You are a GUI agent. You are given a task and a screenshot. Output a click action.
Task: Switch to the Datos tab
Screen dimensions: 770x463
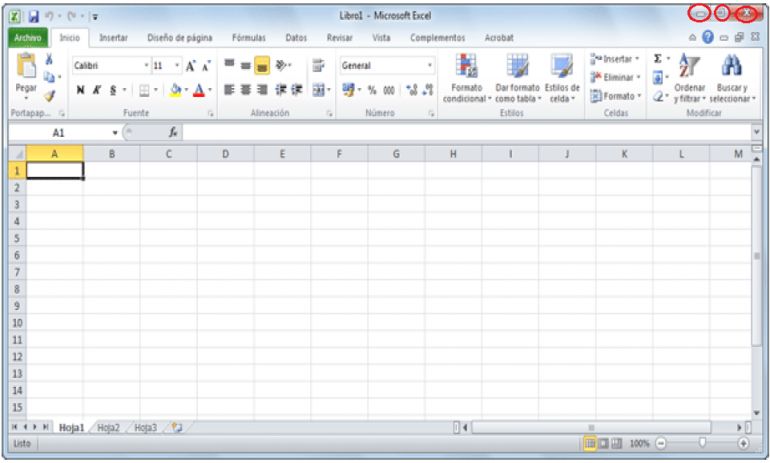coord(296,38)
